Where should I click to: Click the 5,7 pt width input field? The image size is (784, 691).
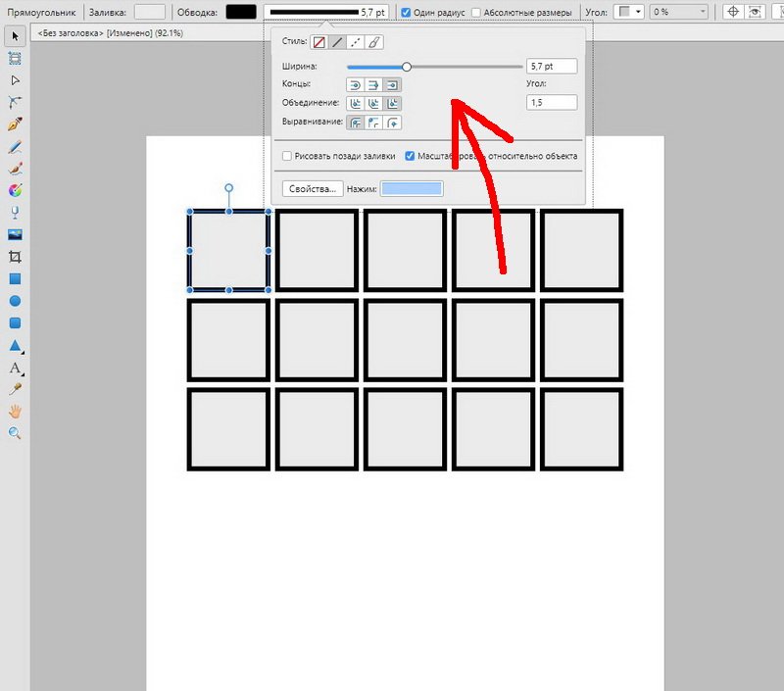[x=549, y=66]
